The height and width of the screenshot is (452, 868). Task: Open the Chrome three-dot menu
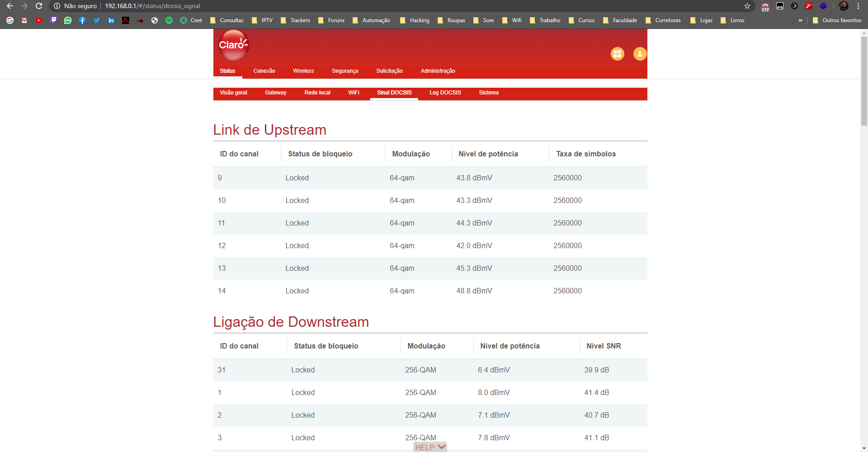(x=858, y=6)
